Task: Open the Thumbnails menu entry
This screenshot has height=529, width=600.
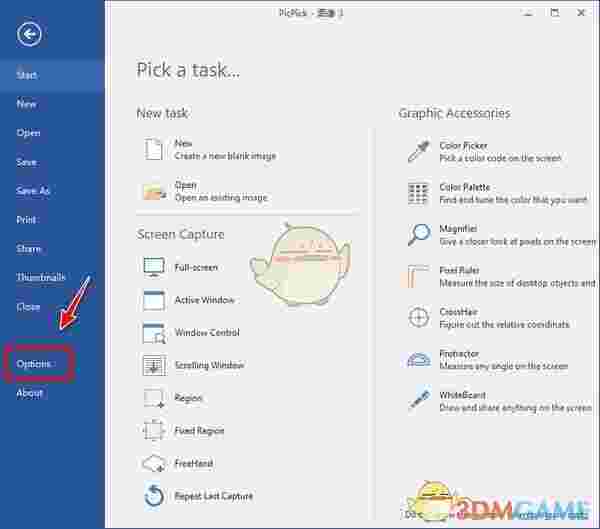Action: [41, 278]
